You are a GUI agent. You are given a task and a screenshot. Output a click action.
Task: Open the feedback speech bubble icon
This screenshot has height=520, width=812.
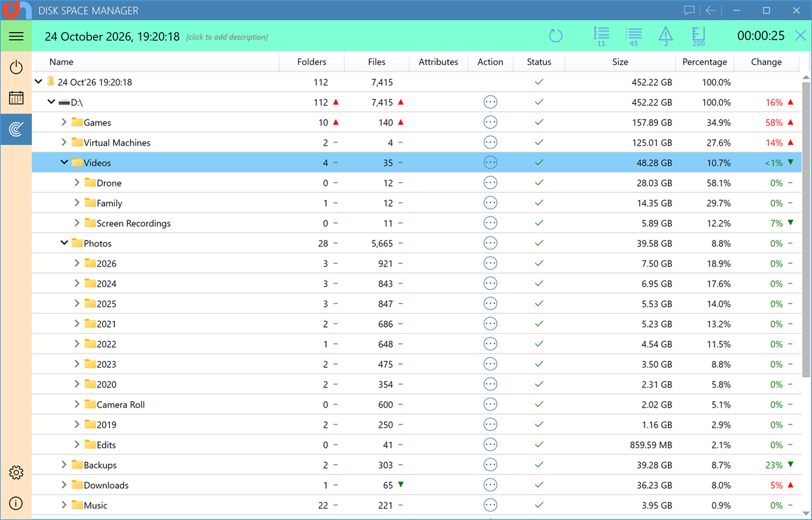[x=689, y=10]
